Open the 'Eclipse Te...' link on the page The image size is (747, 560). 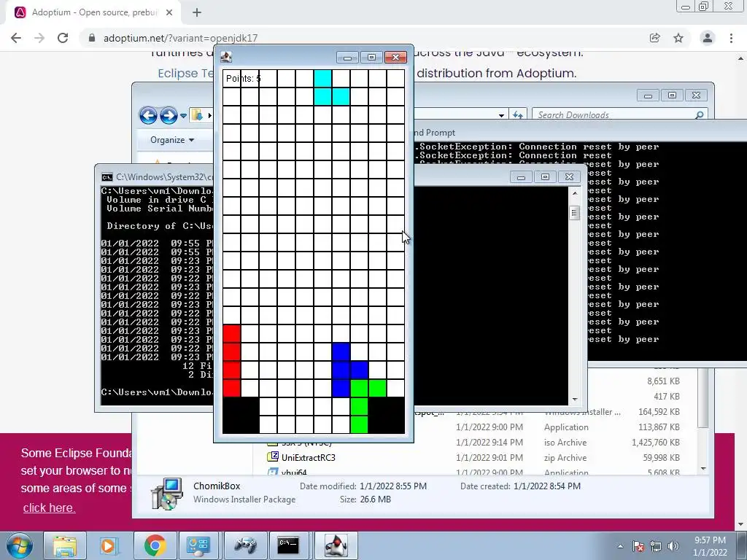pos(186,74)
